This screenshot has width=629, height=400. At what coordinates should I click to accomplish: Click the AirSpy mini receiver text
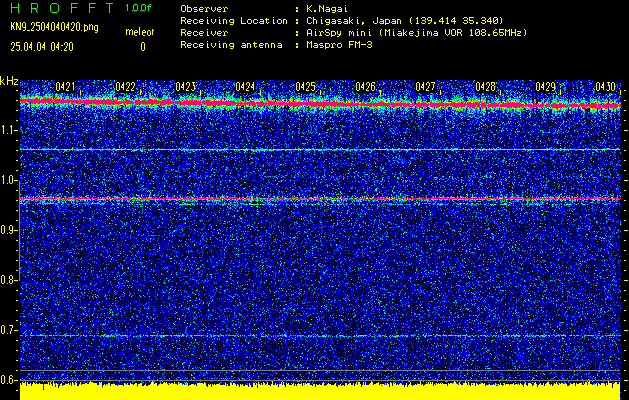coord(417,33)
